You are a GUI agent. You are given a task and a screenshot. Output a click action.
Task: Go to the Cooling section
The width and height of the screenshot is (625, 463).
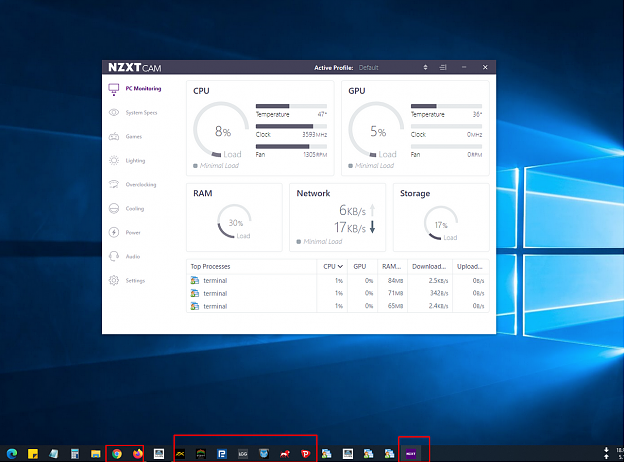click(x=126, y=209)
